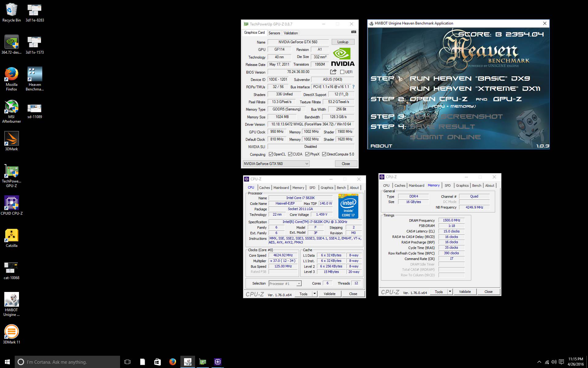This screenshot has width=588, height=368.
Task: Click the GPU-Z BIOS share/export icon
Action: tap(333, 72)
